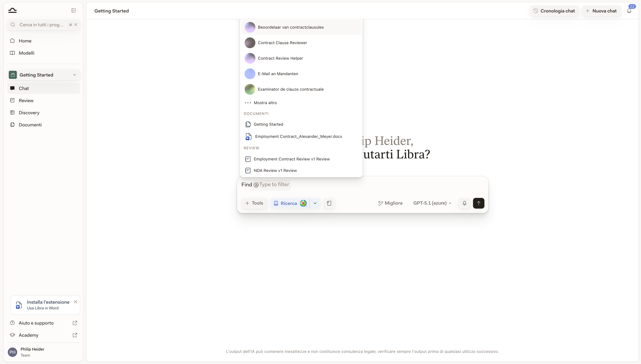
Task: Click the colorful source badge on Ricerca
Action: pos(303,203)
